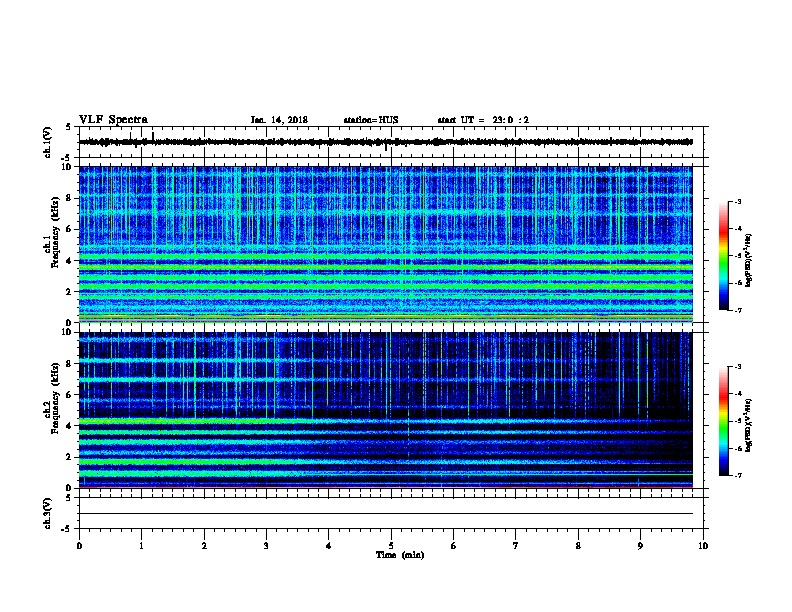This screenshot has height=612, width=792.
Task: Click the ch.1 spectrogram color scale bar
Action: [x=724, y=256]
